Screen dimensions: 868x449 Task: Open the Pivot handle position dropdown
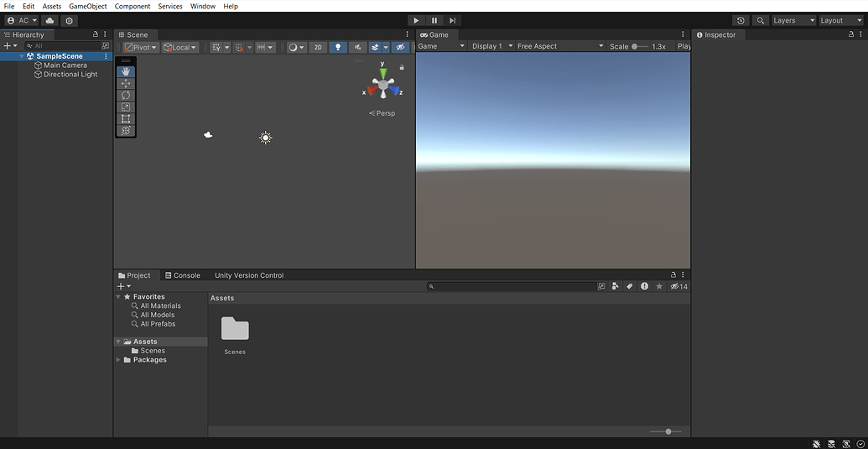click(141, 47)
